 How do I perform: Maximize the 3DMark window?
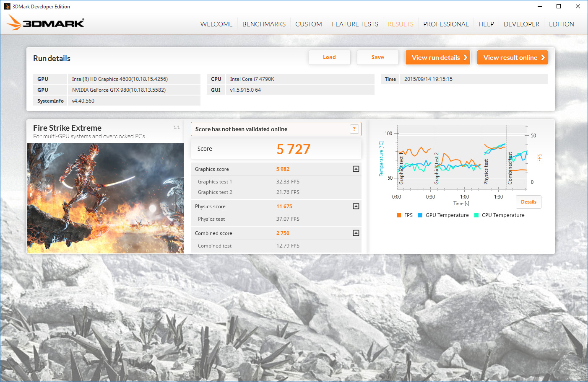[559, 6]
